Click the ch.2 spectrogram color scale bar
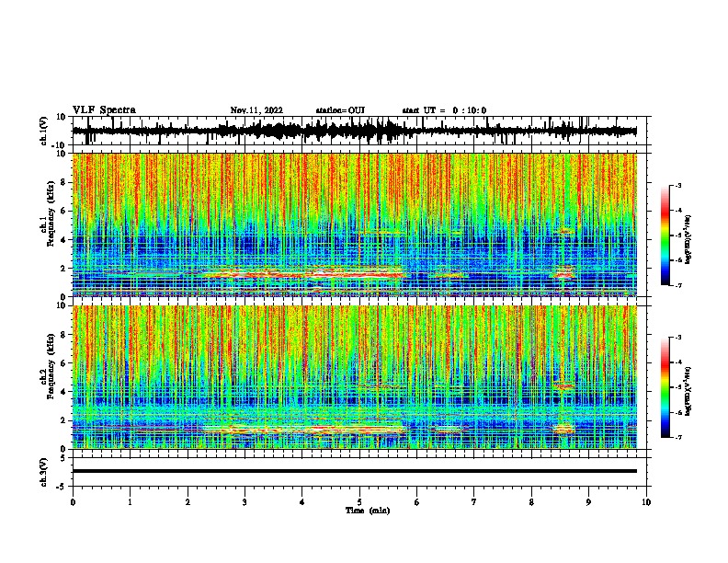The height and width of the screenshot is (563, 728). point(665,387)
